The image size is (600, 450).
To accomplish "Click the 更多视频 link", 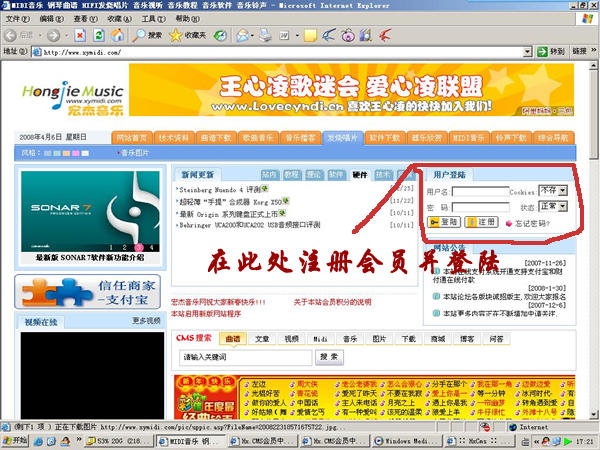I will click(146, 321).
